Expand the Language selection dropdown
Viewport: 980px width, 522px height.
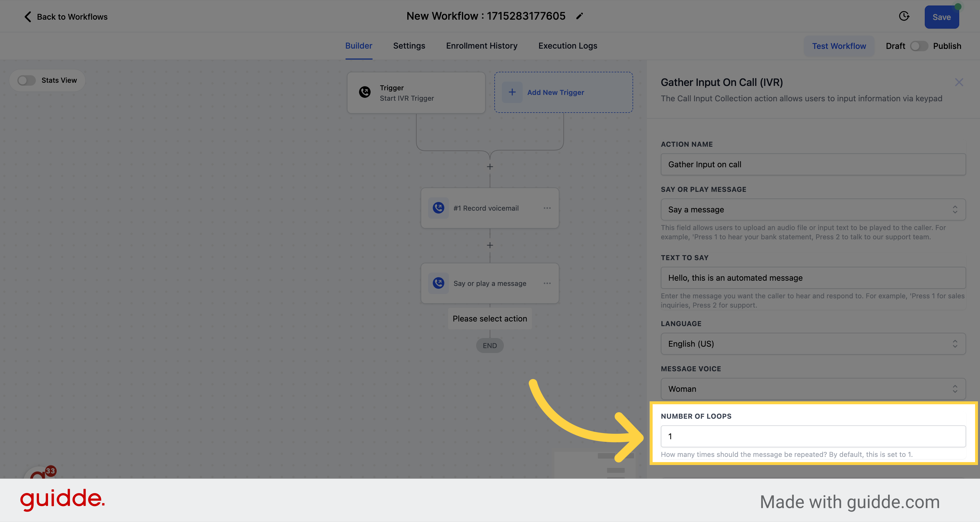(x=813, y=344)
